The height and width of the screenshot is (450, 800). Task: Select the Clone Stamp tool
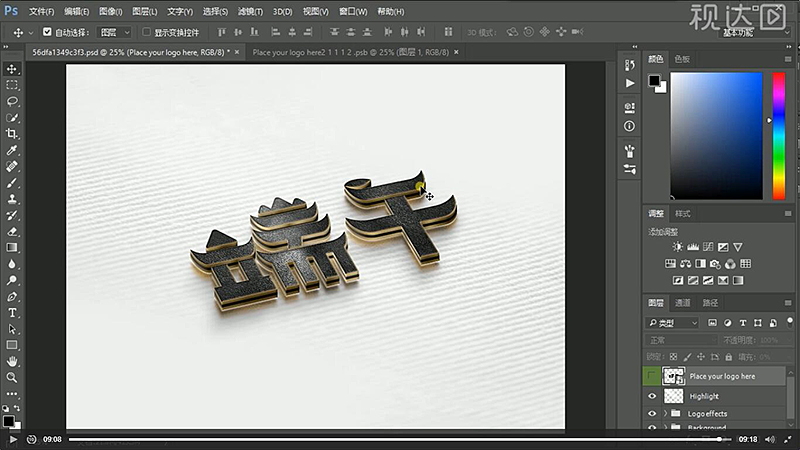tap(12, 199)
